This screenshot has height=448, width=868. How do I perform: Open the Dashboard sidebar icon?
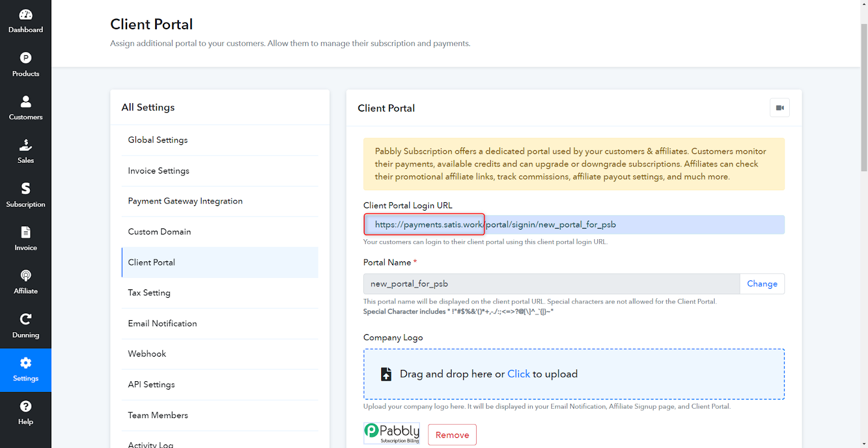click(26, 14)
